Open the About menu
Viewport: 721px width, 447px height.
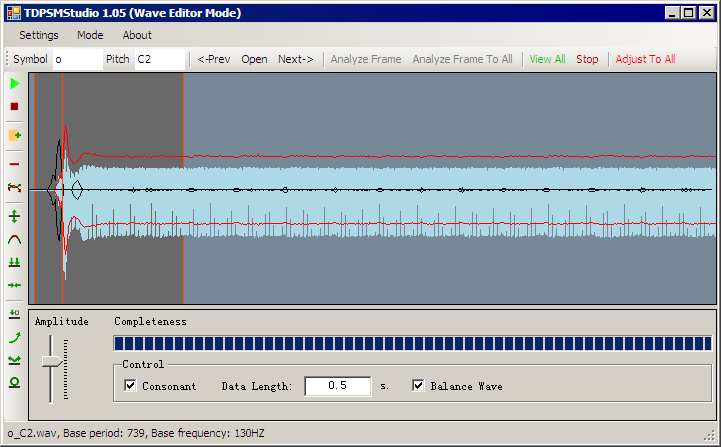point(137,35)
